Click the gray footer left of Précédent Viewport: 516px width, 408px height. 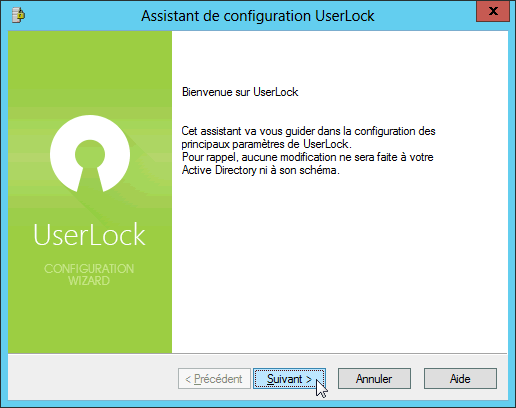93,378
